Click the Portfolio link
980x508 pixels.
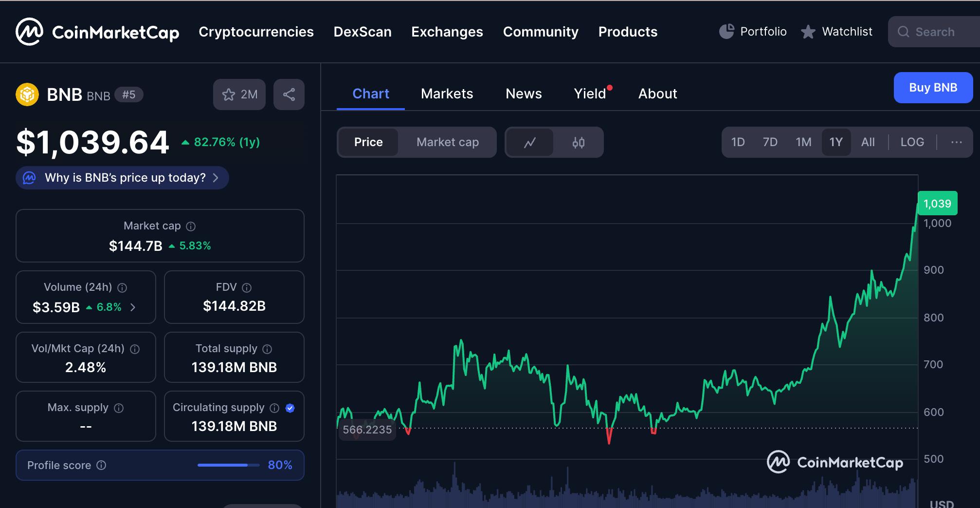(763, 32)
